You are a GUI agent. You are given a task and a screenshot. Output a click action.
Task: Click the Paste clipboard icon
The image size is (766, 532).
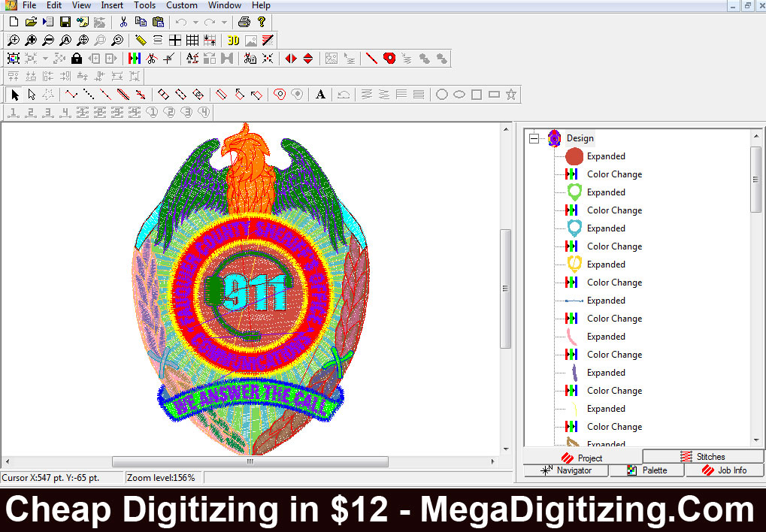(158, 22)
